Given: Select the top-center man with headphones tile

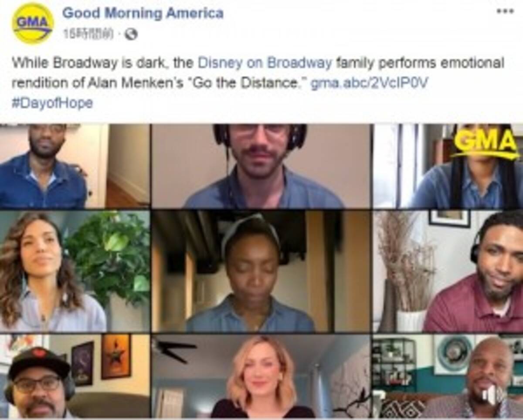Looking at the screenshot, I should click(x=261, y=166).
